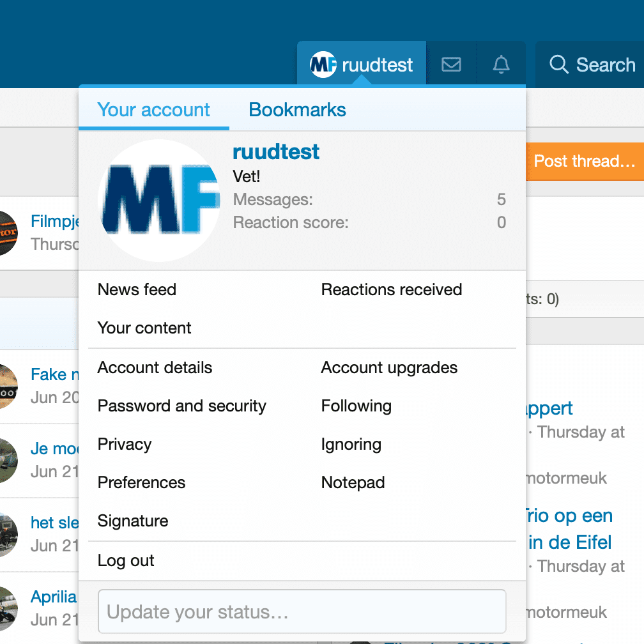644x644 pixels.
Task: Edit your Signature
Action: (x=133, y=521)
